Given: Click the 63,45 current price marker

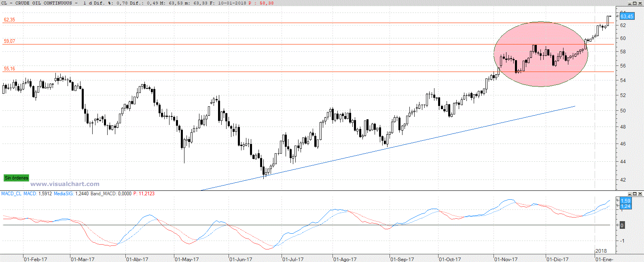Looking at the screenshot, I should pyautogui.click(x=627, y=17).
